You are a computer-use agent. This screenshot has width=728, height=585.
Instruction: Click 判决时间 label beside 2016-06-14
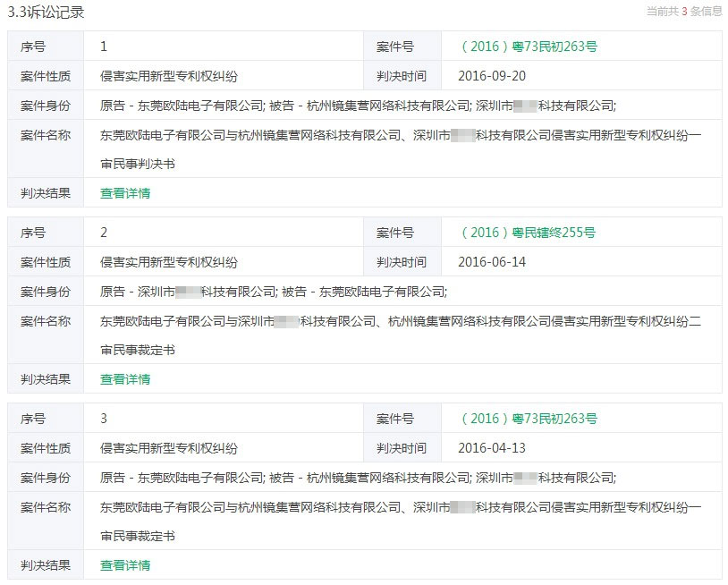point(402,262)
